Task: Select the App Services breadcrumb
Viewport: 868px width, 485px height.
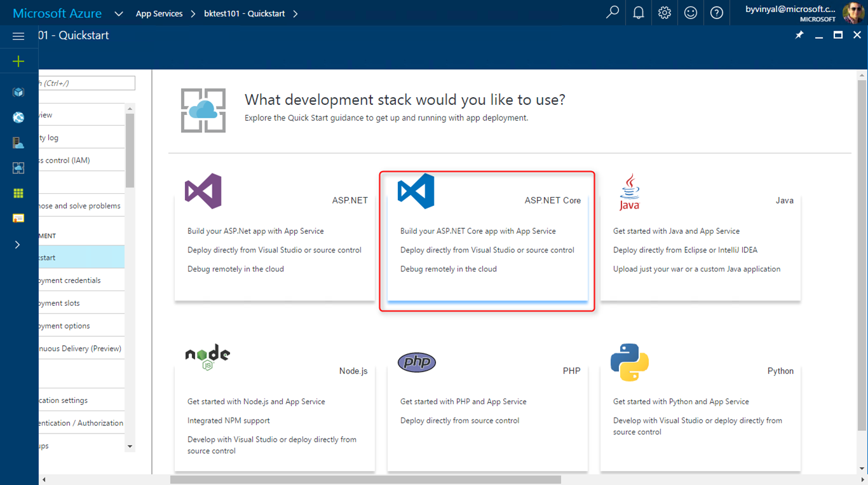Action: point(159,13)
